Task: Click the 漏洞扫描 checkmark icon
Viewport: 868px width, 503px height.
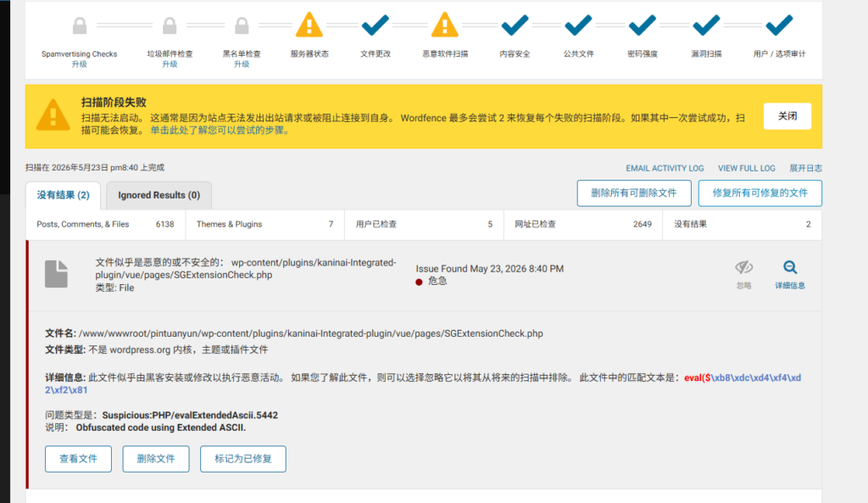Action: 706,25
